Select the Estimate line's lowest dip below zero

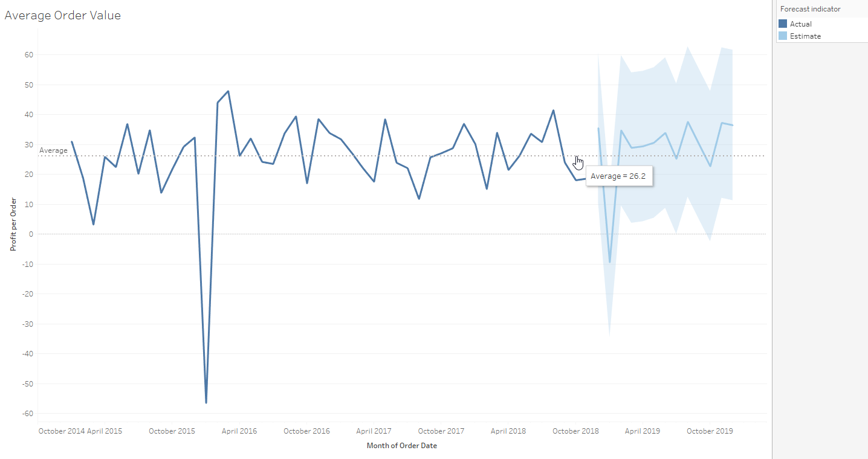[x=609, y=262]
